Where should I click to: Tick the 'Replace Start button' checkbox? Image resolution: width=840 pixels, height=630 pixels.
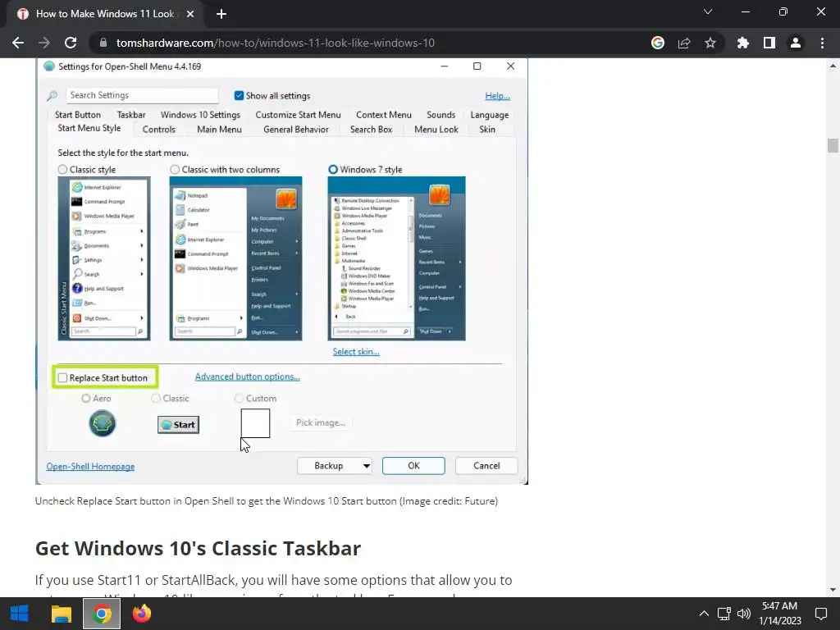[x=62, y=377]
